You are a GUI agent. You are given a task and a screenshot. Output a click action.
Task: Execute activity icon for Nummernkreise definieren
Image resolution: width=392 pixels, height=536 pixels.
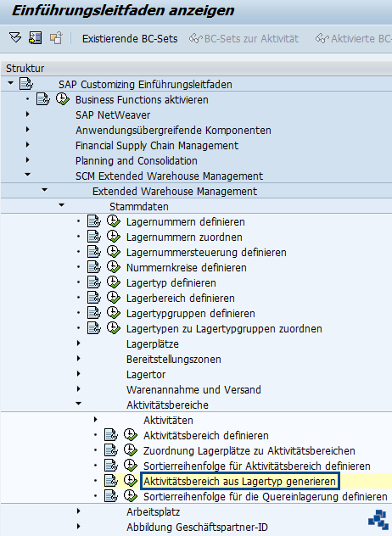pos(114,267)
